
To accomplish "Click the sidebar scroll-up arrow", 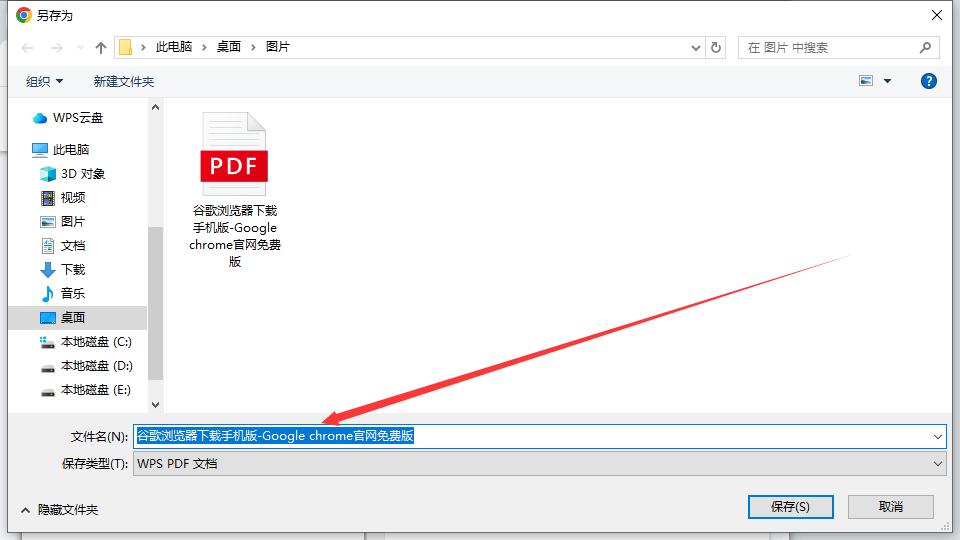I will (156, 108).
